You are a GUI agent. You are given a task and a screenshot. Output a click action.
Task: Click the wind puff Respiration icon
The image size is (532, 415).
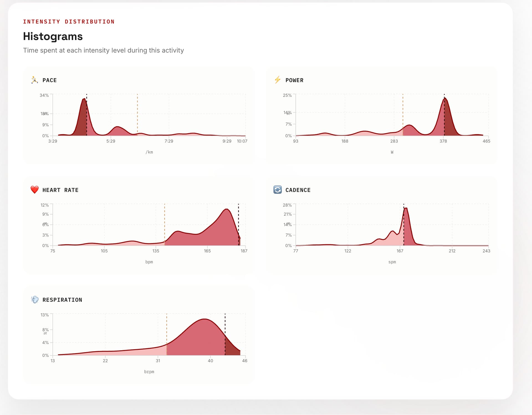(x=35, y=300)
